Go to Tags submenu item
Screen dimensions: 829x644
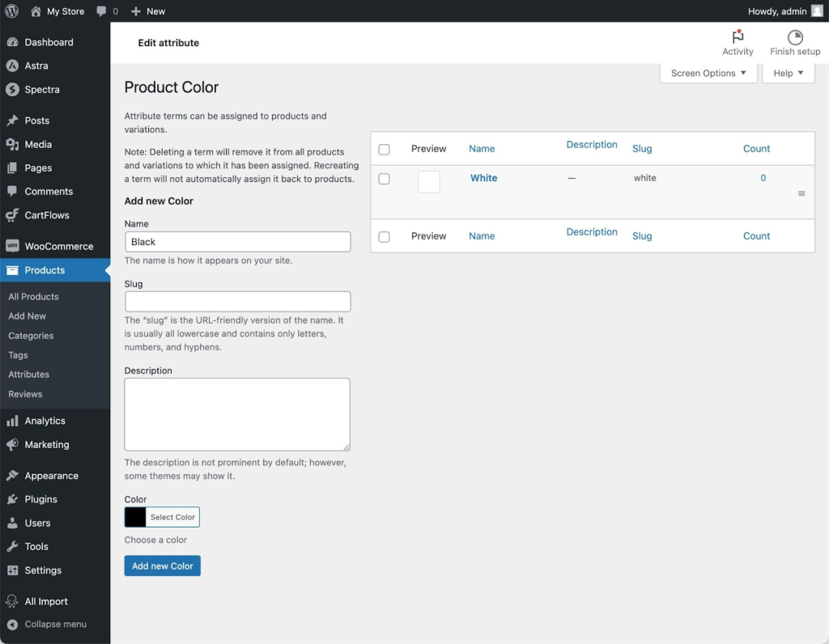[18, 355]
